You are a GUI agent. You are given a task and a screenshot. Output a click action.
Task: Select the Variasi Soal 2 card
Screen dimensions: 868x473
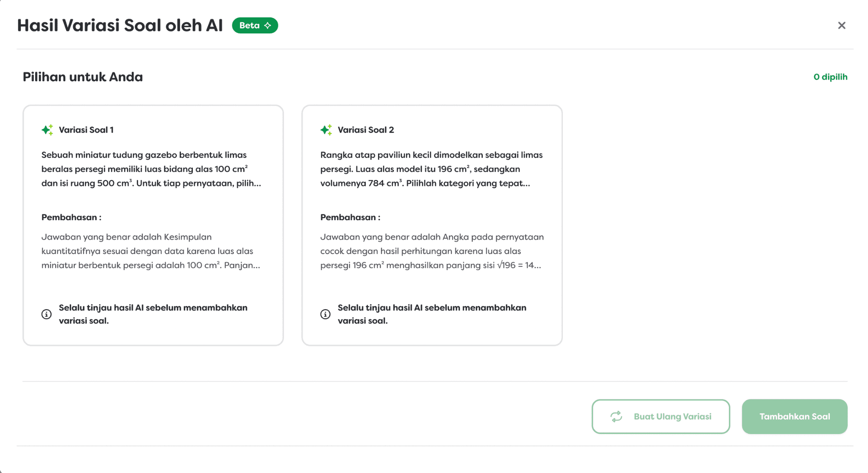[432, 225]
